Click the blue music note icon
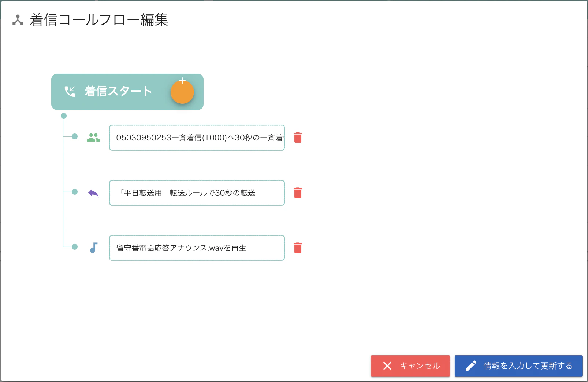 [94, 248]
